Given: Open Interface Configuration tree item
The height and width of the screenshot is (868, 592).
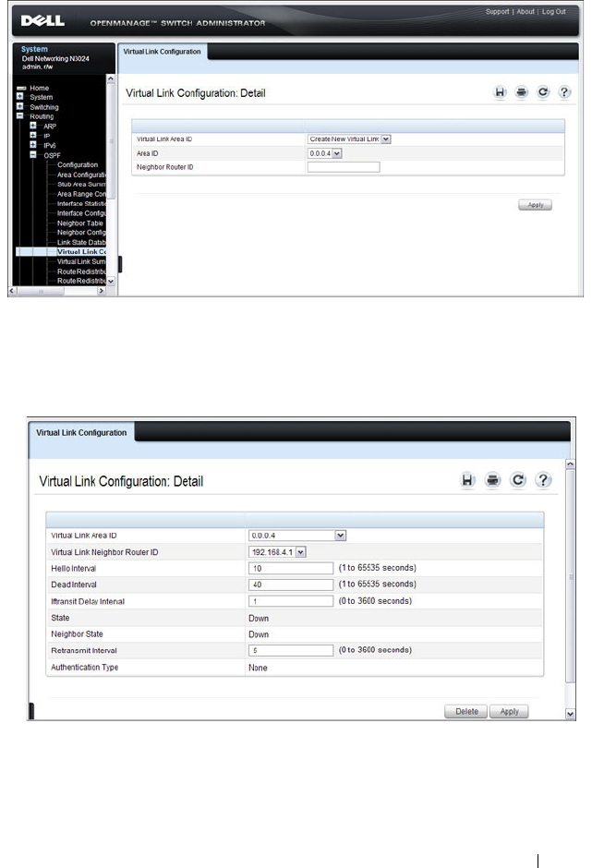Looking at the screenshot, I should (x=81, y=213).
